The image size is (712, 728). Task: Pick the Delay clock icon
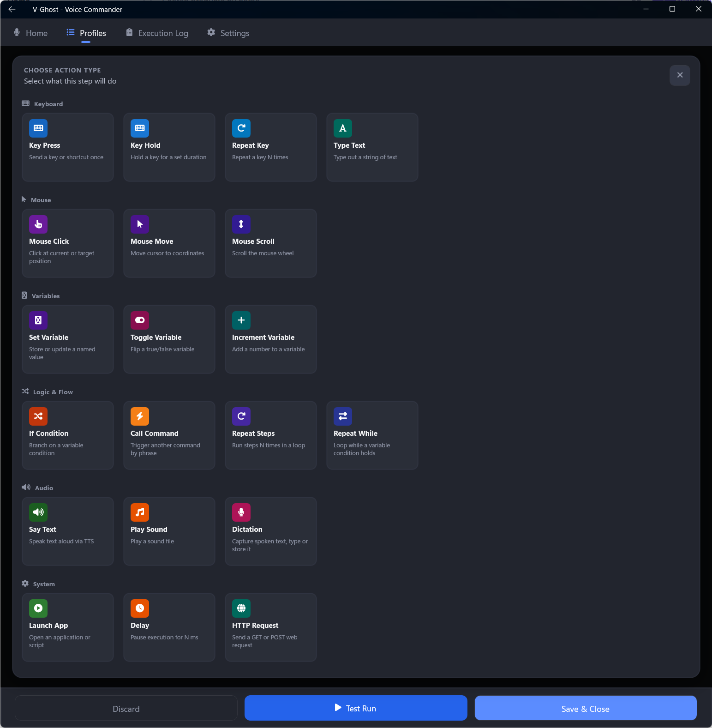(x=140, y=608)
